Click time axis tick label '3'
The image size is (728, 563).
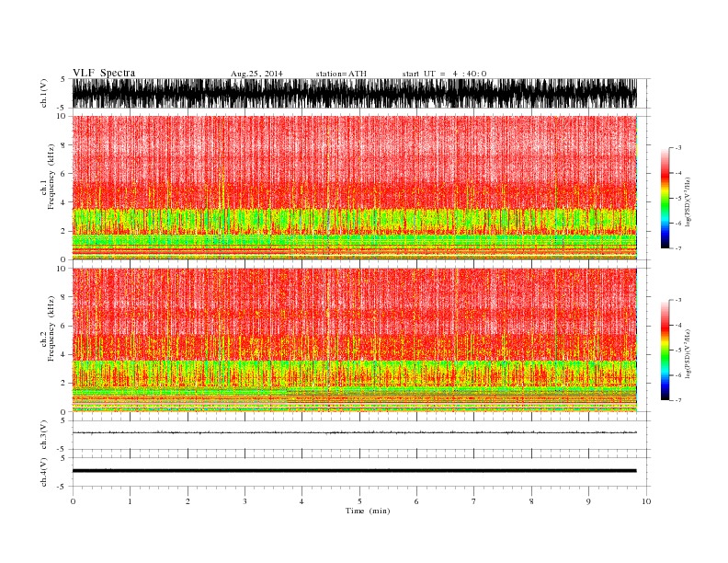[245, 501]
